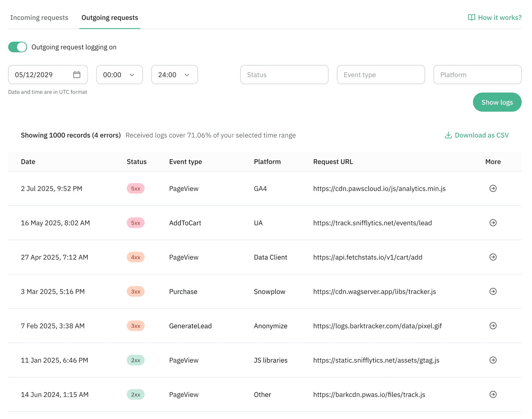Click more arrow for Data Client row
Image resolution: width=532 pixels, height=419 pixels.
pos(493,257)
